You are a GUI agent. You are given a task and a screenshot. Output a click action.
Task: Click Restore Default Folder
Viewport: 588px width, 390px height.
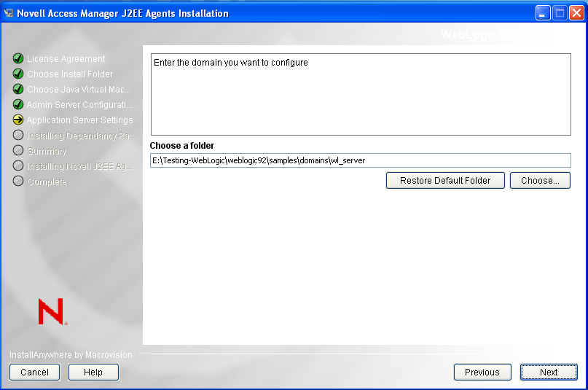click(x=445, y=180)
